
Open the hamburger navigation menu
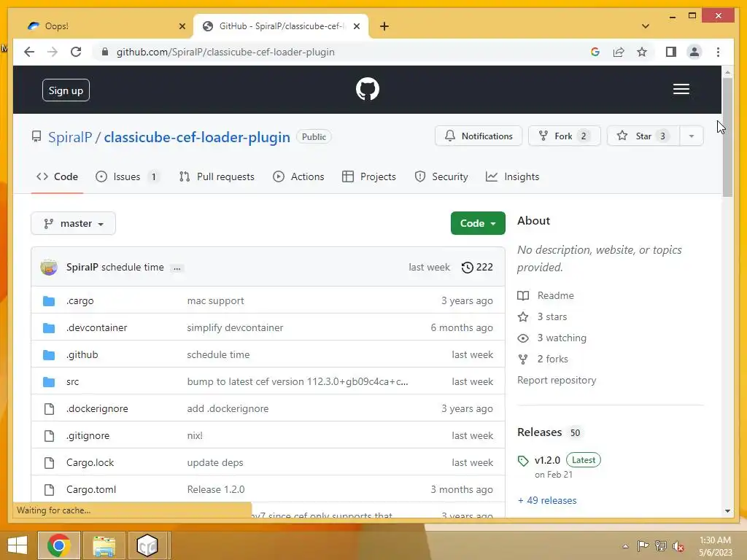(681, 89)
